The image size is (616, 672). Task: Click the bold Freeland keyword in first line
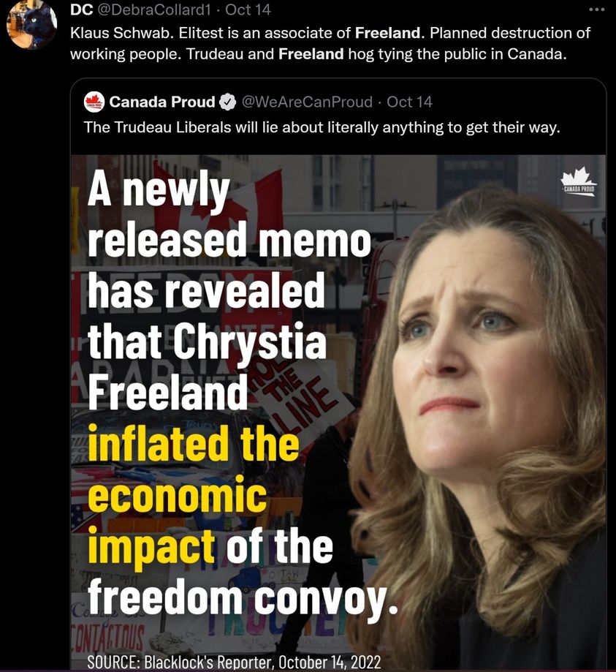[x=388, y=33]
